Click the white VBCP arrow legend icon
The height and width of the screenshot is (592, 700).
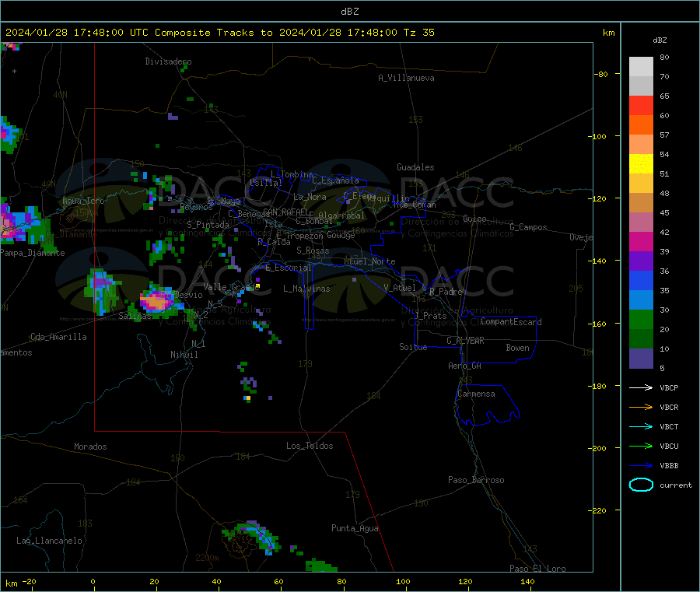(x=641, y=387)
